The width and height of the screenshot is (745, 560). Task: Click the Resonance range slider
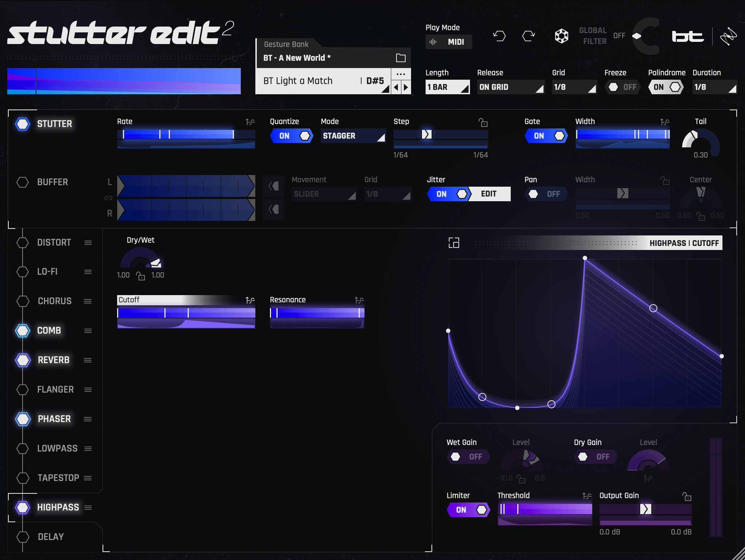pyautogui.click(x=317, y=313)
